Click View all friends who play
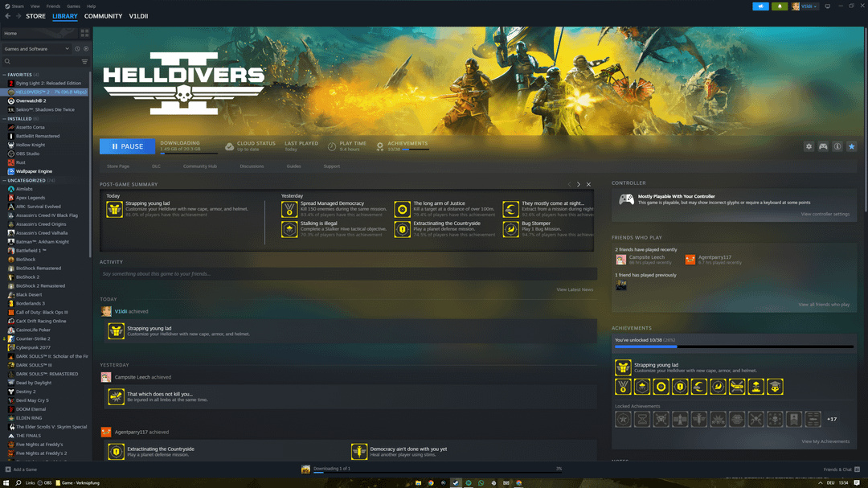 point(824,305)
